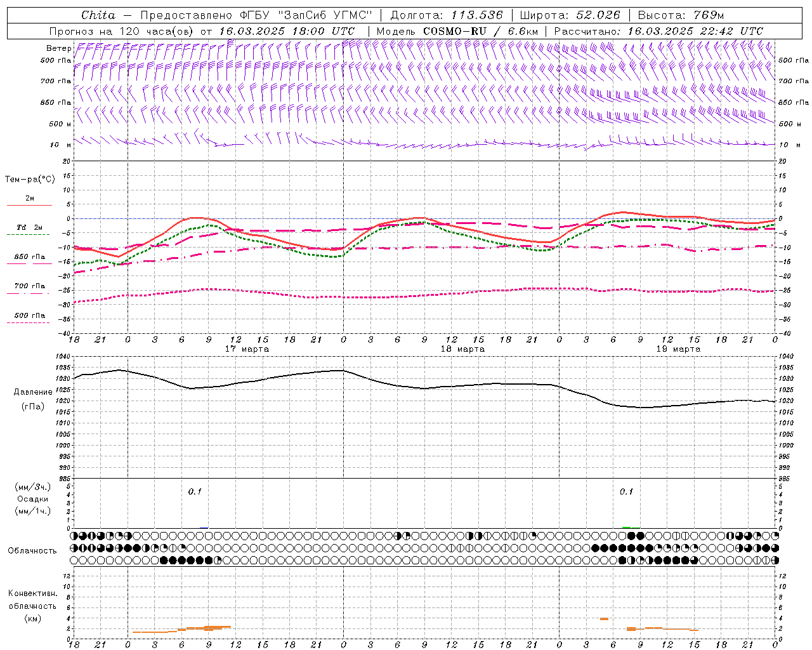Click the "Конвективн." convective cloud label
The height and width of the screenshot is (650, 812).
32,594
